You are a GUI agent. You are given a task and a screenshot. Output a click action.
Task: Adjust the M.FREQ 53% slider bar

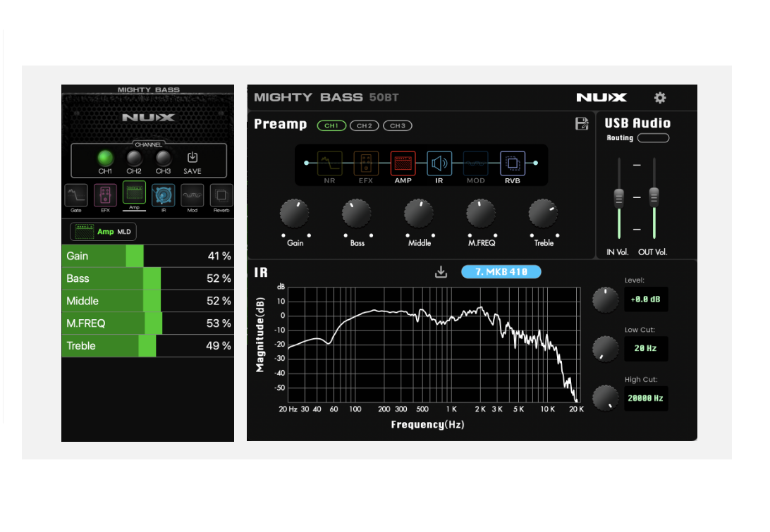[148, 323]
